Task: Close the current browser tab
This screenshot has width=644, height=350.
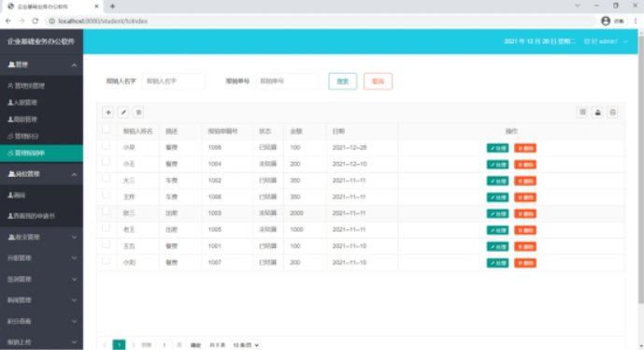Action: [x=96, y=7]
